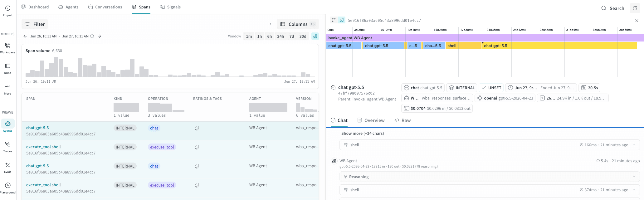Image resolution: width=644 pixels, height=200 pixels.
Task: Click the execute_tool tag in second row
Action: coord(162,147)
